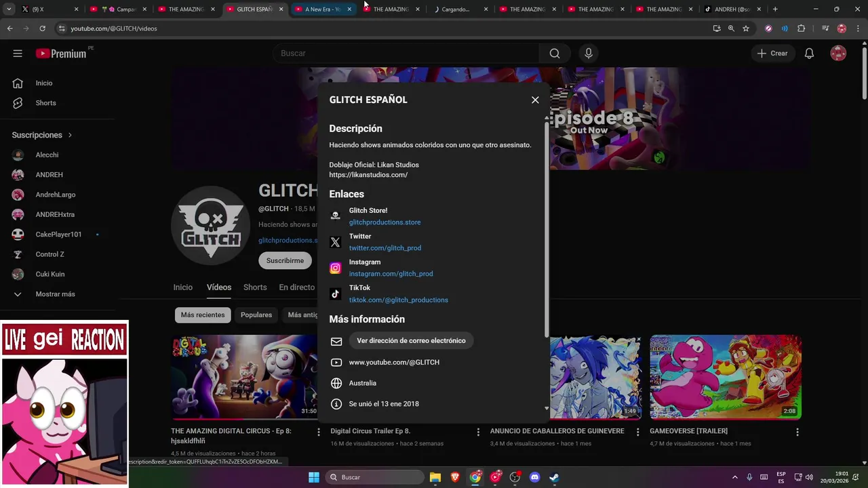Switch to channel Inicio tab
The image size is (868, 488).
point(182,287)
